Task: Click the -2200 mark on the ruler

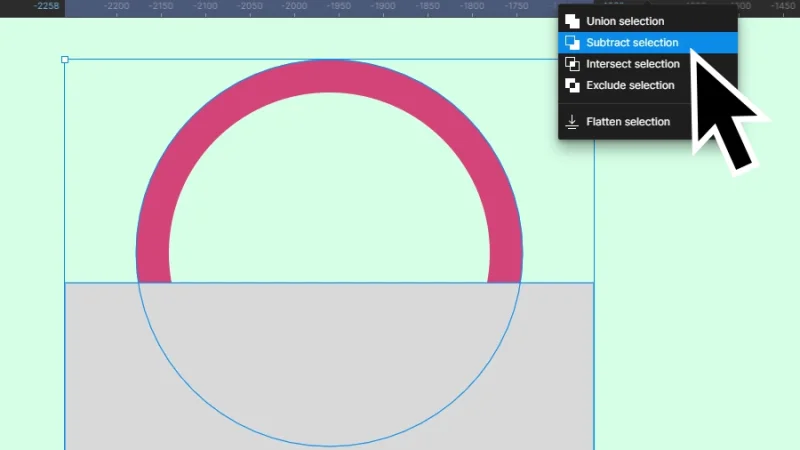Action: (x=116, y=7)
